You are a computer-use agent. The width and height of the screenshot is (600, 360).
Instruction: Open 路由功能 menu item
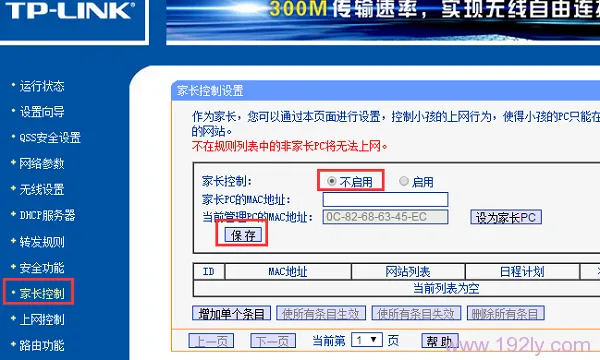(42, 345)
